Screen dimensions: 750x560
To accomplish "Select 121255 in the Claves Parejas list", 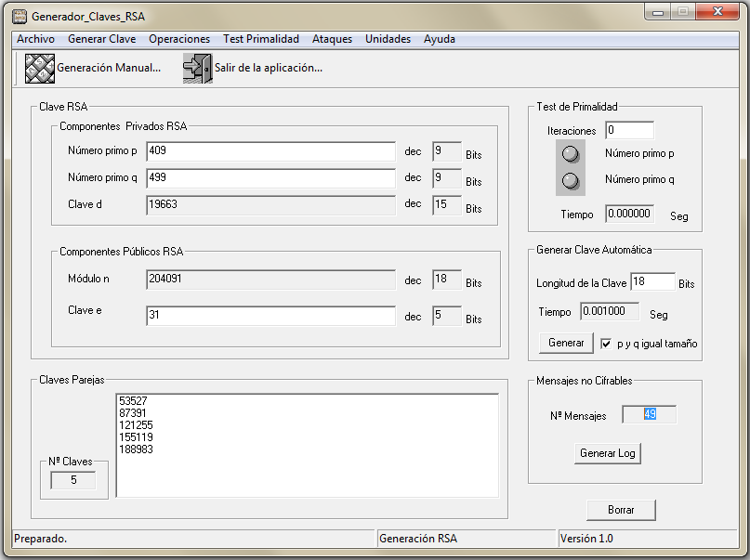I will (138, 424).
